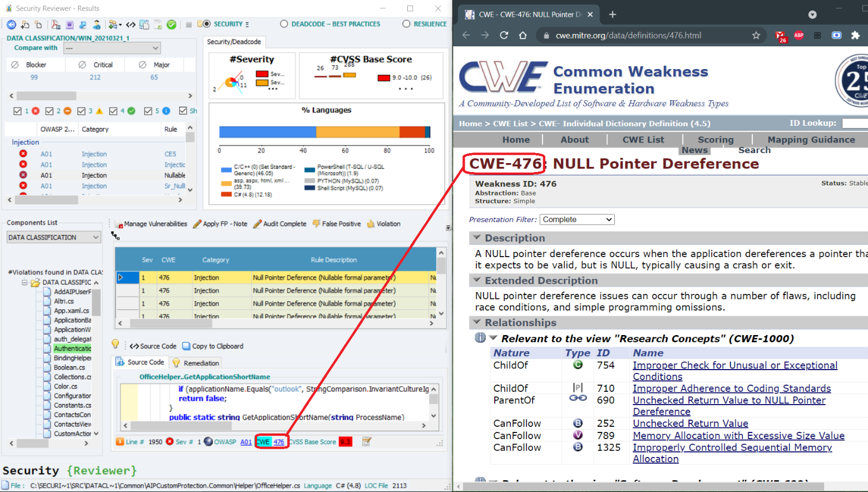Screen dimensions: 868x492
Task: Collapse the Relationships section
Action: click(x=477, y=322)
